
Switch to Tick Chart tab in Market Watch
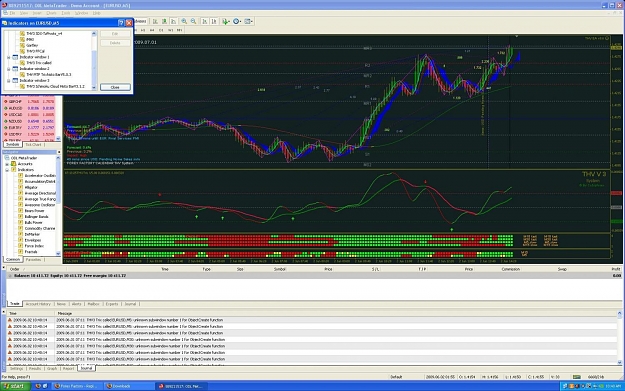pyautogui.click(x=33, y=145)
